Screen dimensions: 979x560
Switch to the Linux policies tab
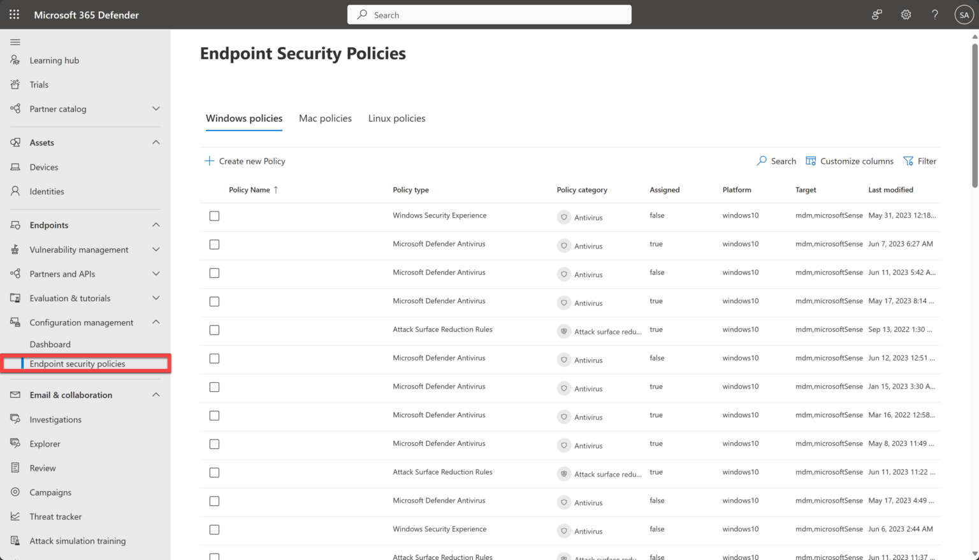(x=396, y=118)
